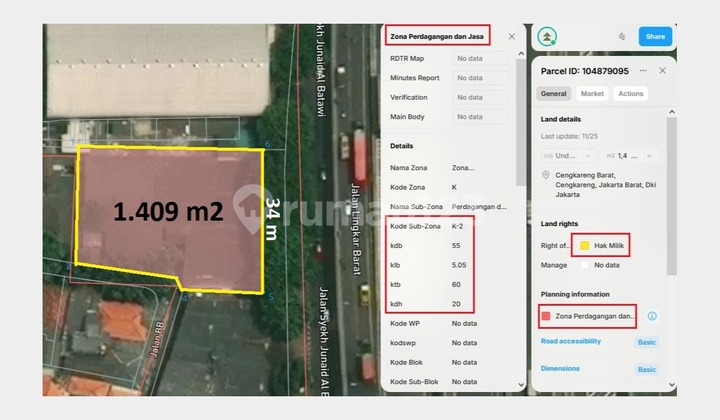The width and height of the screenshot is (720, 420).
Task: Click the 'Last update: 11/25' text
Action: (569, 136)
